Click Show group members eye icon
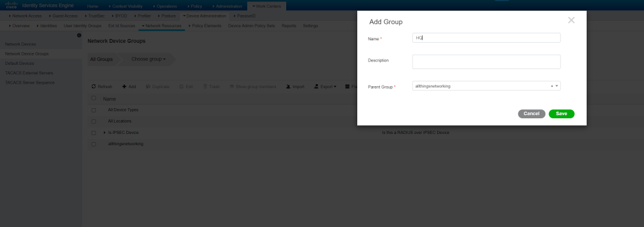Image resolution: width=644 pixels, height=227 pixels. (231, 87)
